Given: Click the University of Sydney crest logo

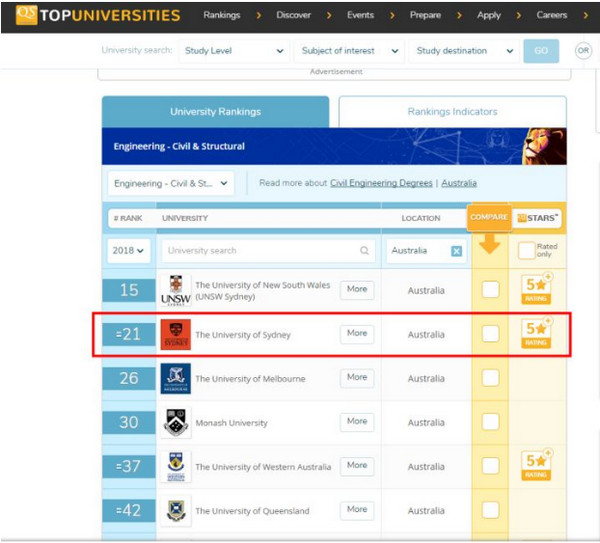Looking at the screenshot, I should tap(176, 334).
